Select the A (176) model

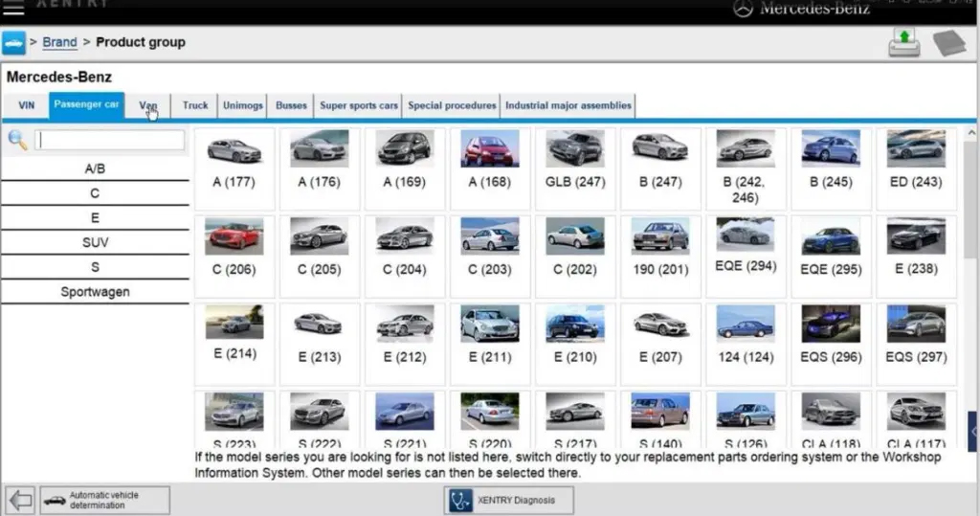pos(320,168)
